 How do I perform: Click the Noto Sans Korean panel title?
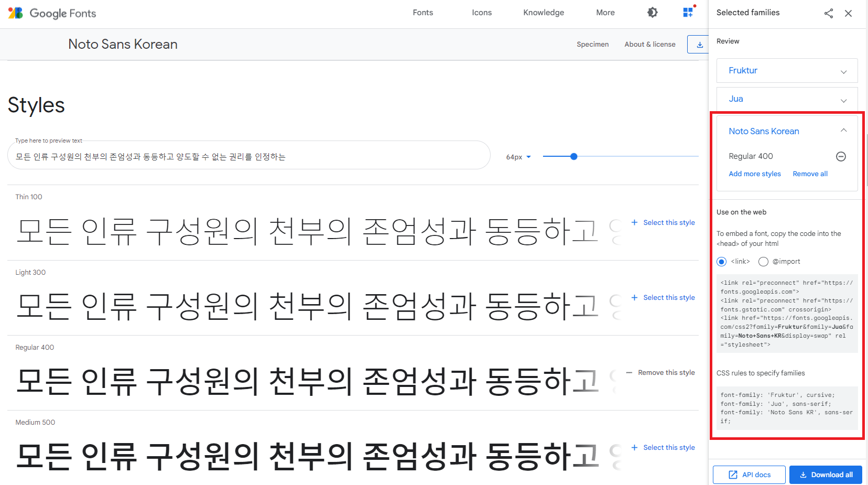(x=764, y=131)
